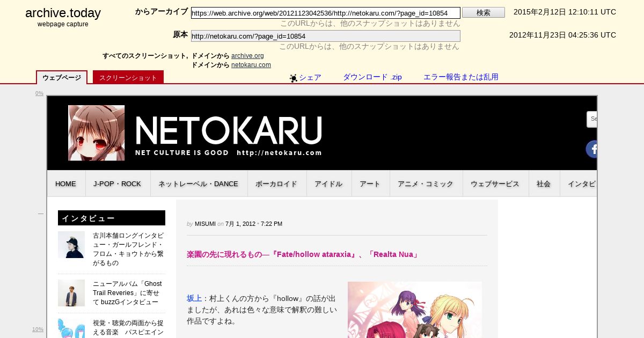644x338 pixels.
Task: Open the NETOKARU site title banner
Action: point(228,136)
